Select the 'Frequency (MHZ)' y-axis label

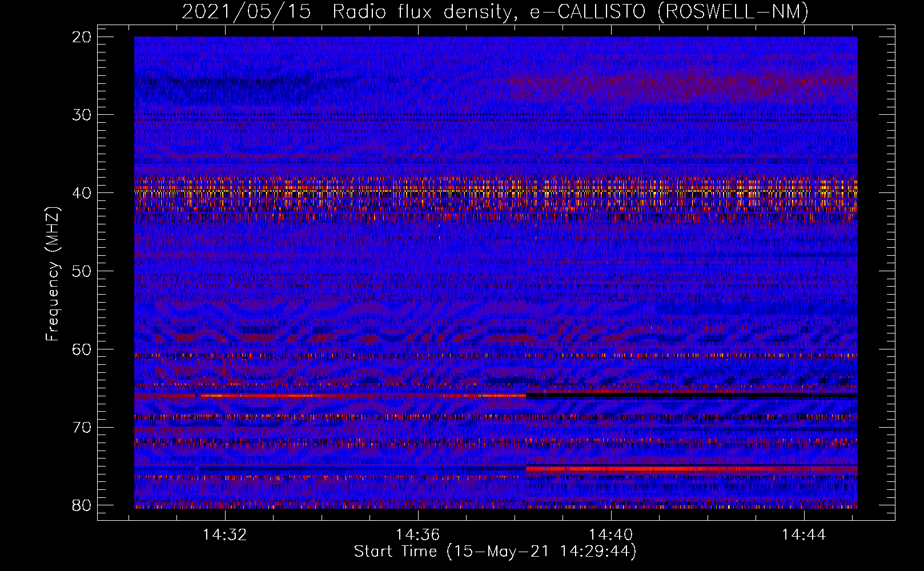(52, 274)
